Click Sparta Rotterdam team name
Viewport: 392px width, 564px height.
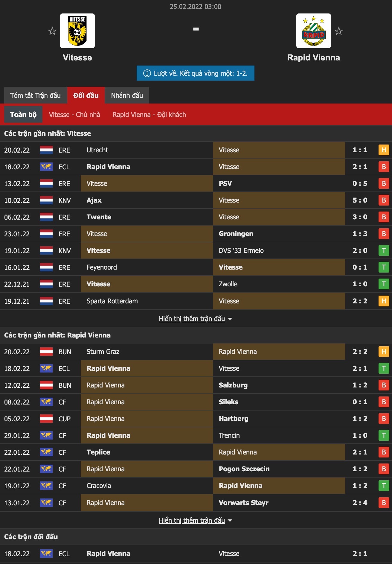(x=112, y=301)
